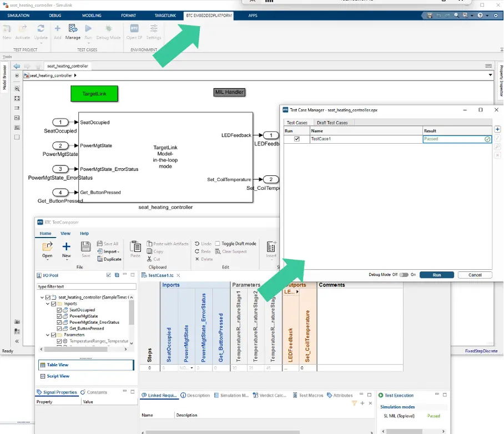
Task: Click the zoom-in icon in model palette
Action: point(17,89)
